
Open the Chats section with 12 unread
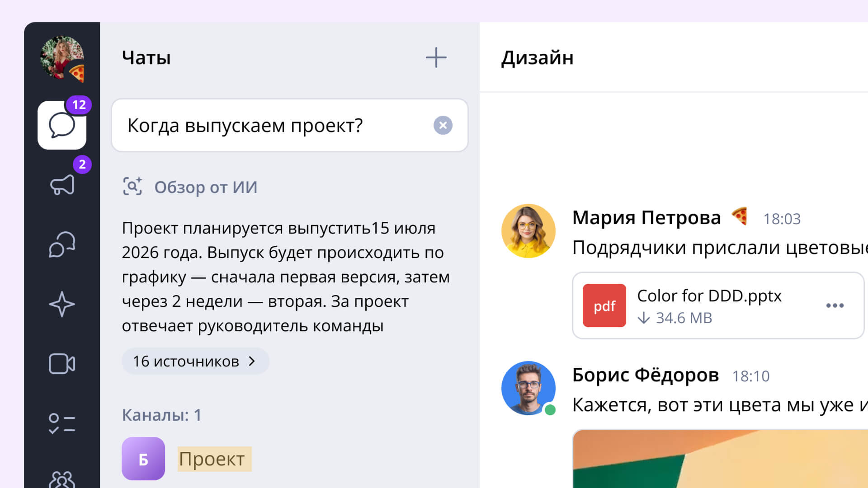tap(62, 125)
